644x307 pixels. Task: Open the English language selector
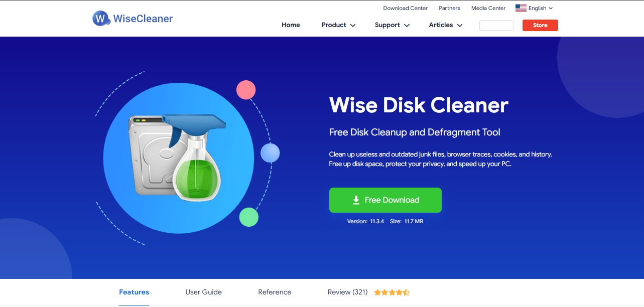click(x=534, y=8)
